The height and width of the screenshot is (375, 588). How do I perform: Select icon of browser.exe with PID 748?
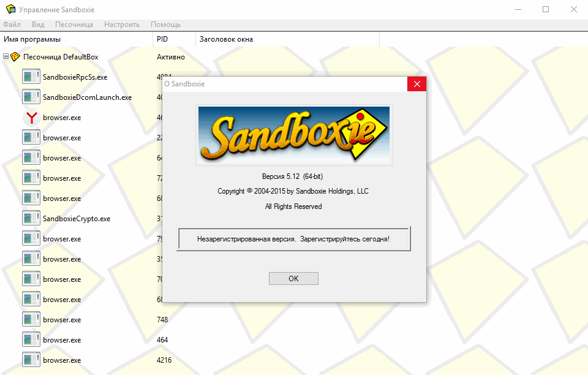tap(31, 320)
